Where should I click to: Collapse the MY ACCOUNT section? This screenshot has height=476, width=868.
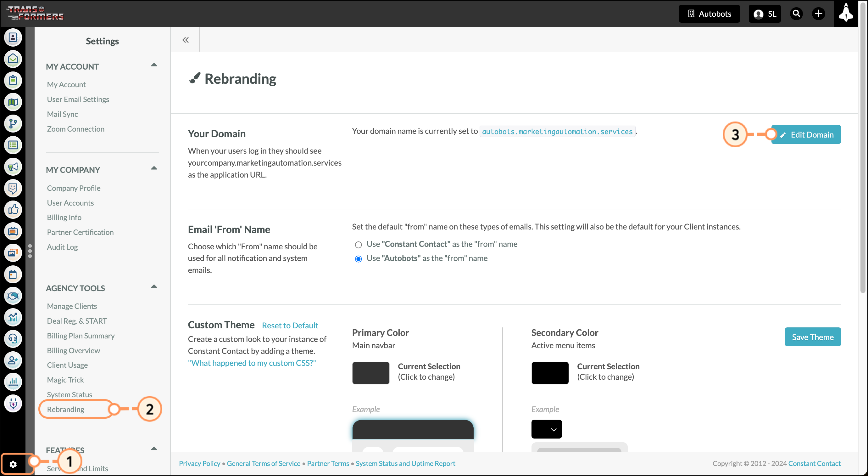point(154,65)
